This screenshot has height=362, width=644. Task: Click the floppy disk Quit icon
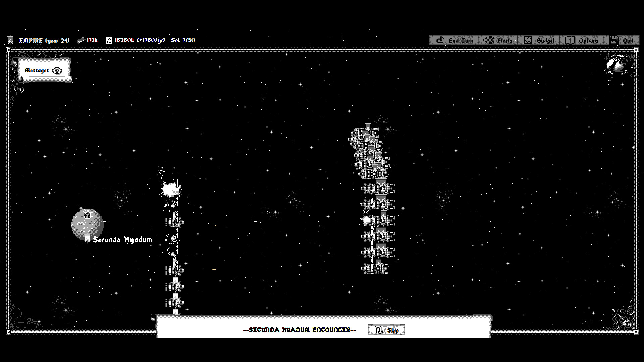(613, 39)
